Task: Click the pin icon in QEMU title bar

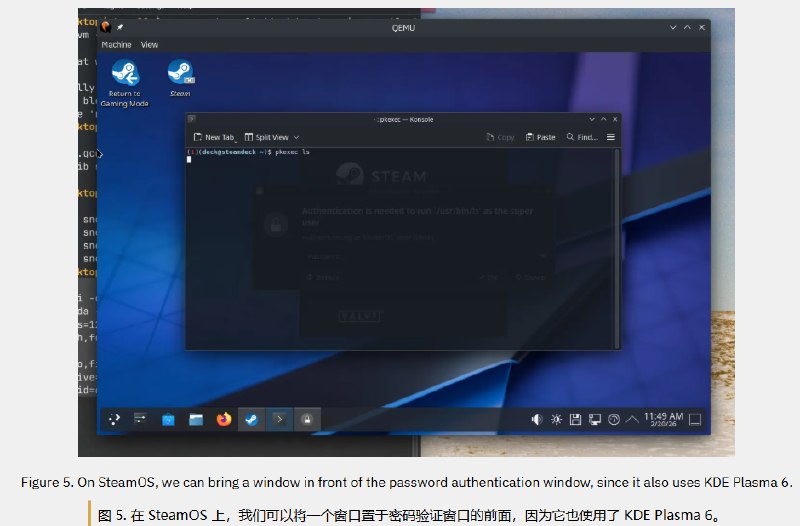Action: pos(120,27)
